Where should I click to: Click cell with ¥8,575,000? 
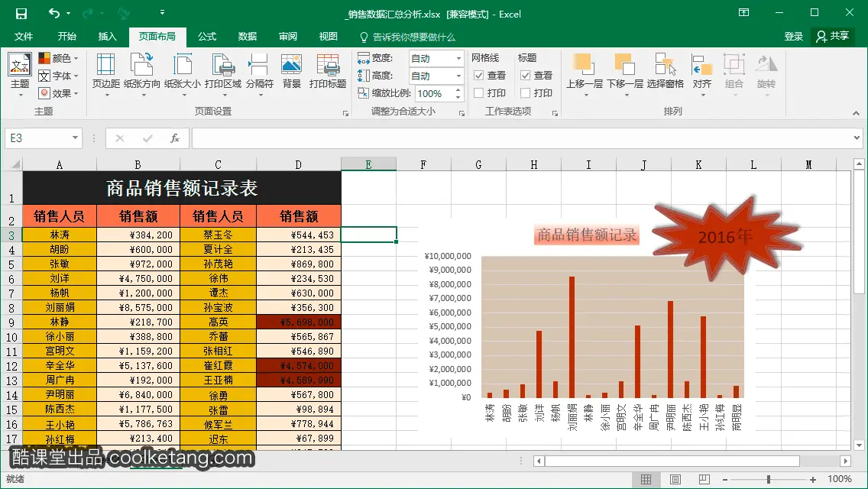click(x=138, y=308)
